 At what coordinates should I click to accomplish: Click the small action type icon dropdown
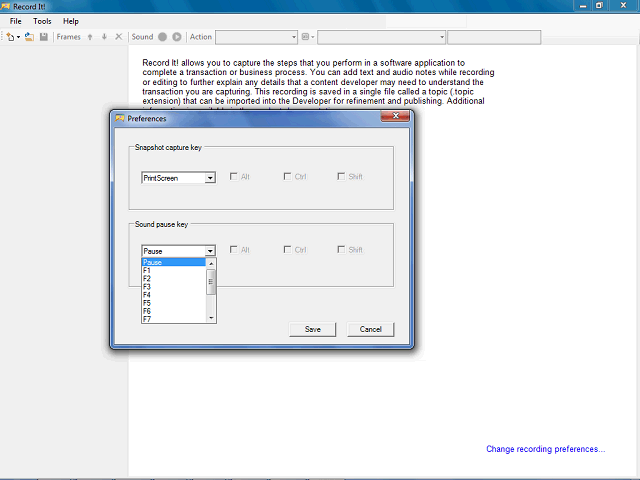[308, 37]
